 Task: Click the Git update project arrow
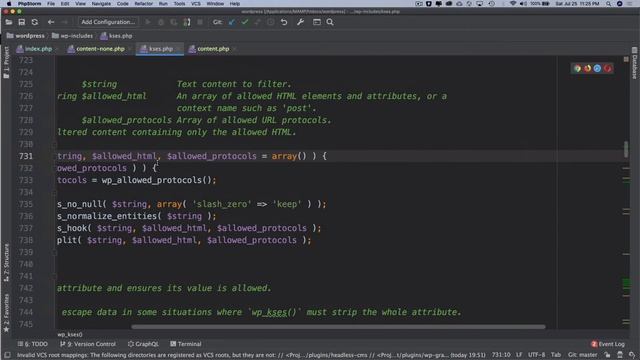pos(232,22)
